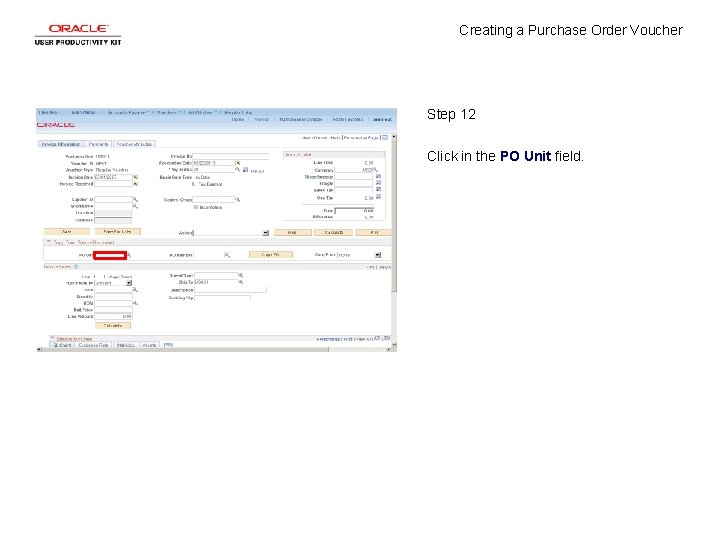The width and height of the screenshot is (720, 540).
Task: Switch to the Voucher Attributes tab
Action: (134, 144)
